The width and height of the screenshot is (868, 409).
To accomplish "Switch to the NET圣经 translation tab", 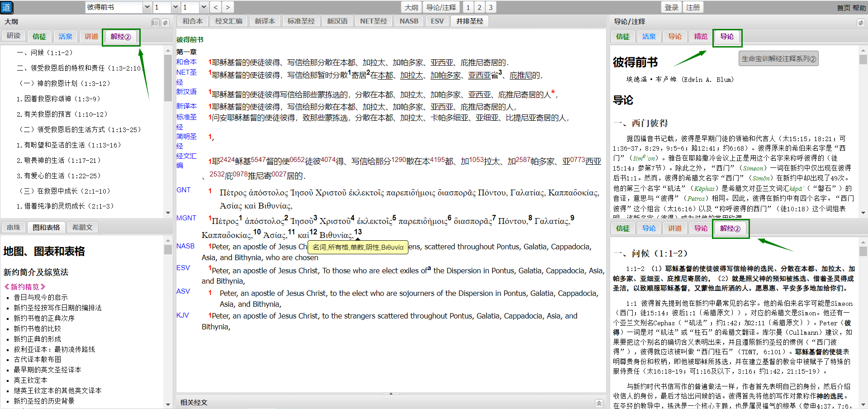I will pyautogui.click(x=373, y=21).
